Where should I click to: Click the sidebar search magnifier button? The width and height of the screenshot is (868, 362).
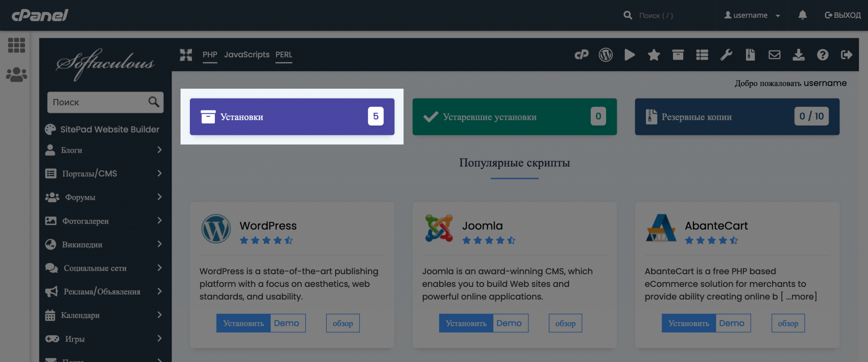(x=154, y=102)
